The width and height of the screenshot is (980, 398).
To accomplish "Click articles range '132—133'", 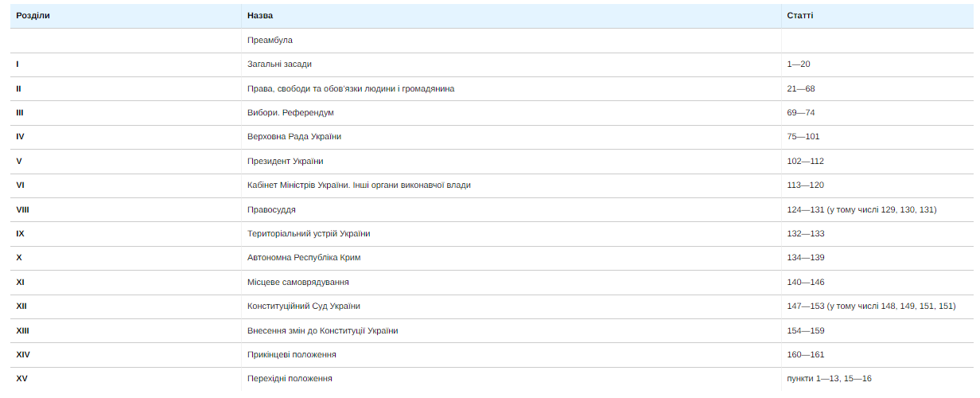I will point(806,234).
